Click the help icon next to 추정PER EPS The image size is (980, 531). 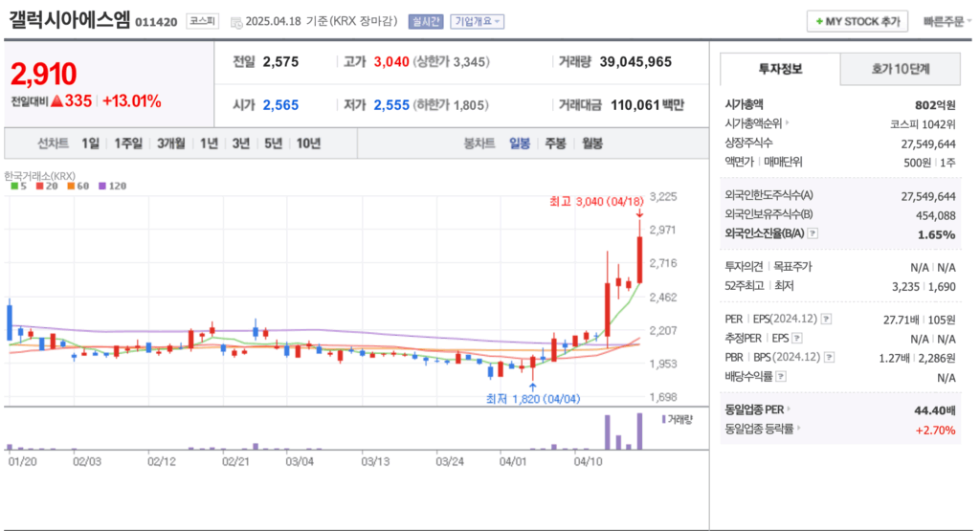(796, 338)
